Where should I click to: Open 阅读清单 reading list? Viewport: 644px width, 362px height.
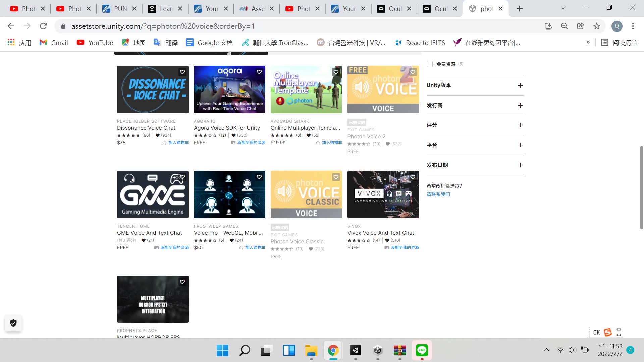pyautogui.click(x=619, y=43)
